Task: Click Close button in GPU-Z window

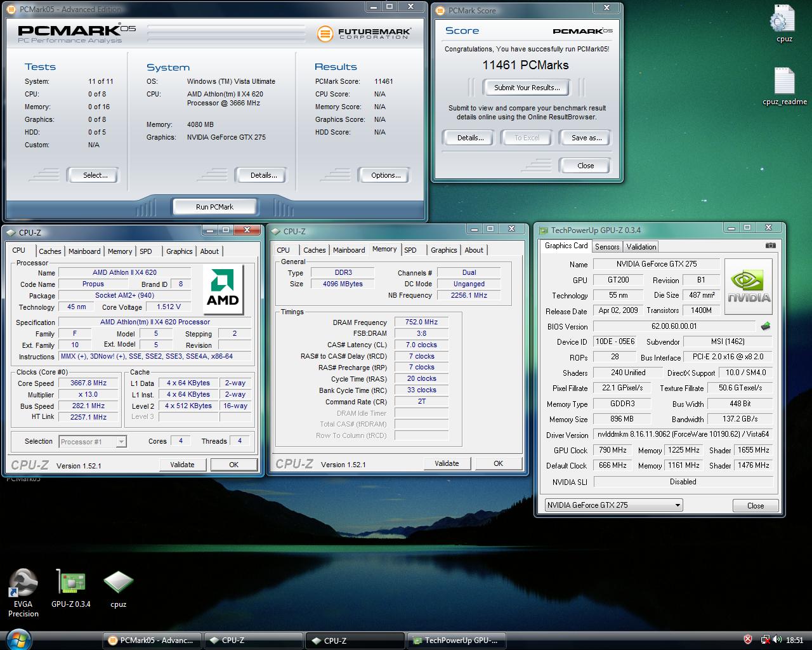Action: click(x=756, y=506)
